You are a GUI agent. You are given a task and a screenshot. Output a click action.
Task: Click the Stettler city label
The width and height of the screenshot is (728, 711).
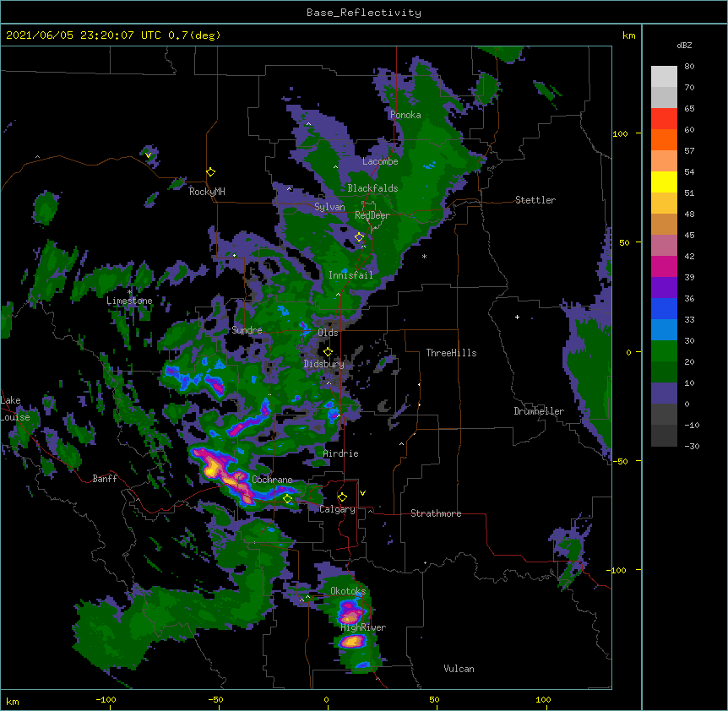pyautogui.click(x=535, y=200)
